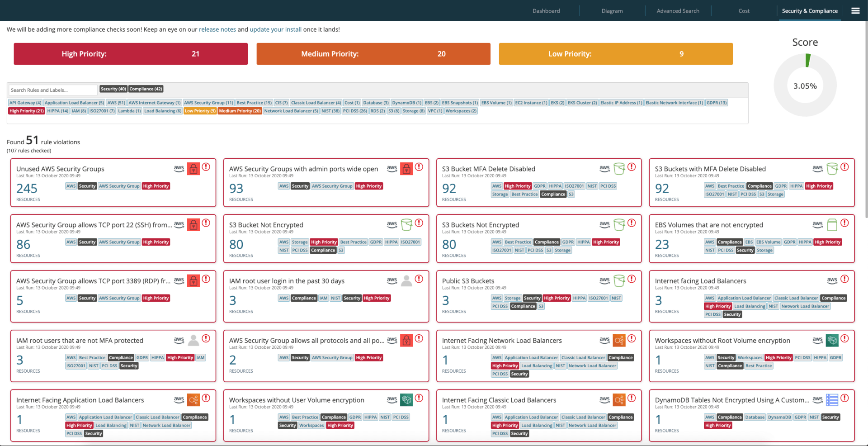Click the AWS logo on S3 Bucket MFA Delete Disabled

(605, 168)
